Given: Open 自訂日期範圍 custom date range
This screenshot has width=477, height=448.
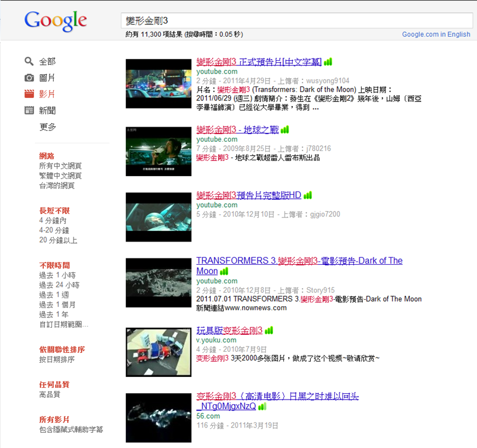Looking at the screenshot, I should click(x=64, y=324).
